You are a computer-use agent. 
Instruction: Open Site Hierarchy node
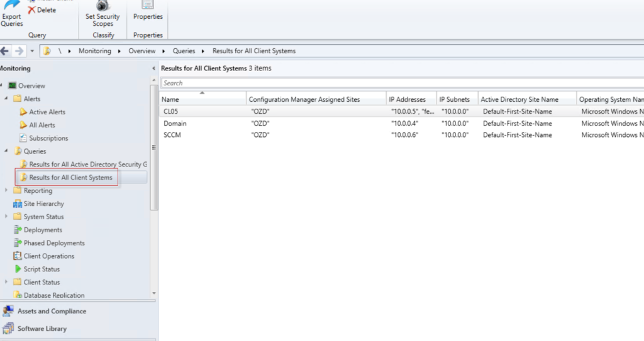tap(43, 203)
